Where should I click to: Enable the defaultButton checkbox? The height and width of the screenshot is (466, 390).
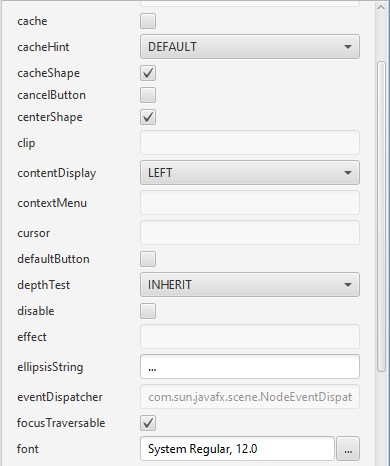pos(148,259)
